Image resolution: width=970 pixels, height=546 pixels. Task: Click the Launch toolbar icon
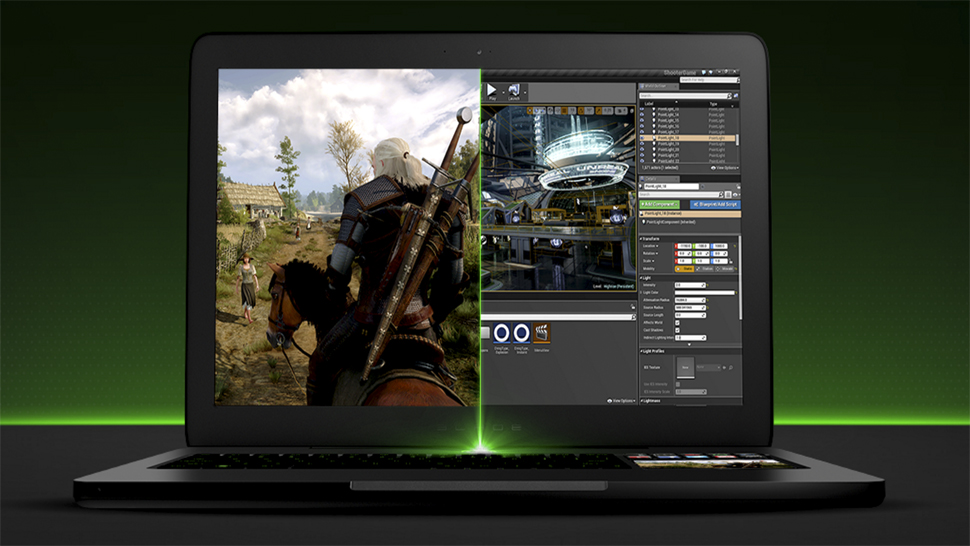point(514,92)
